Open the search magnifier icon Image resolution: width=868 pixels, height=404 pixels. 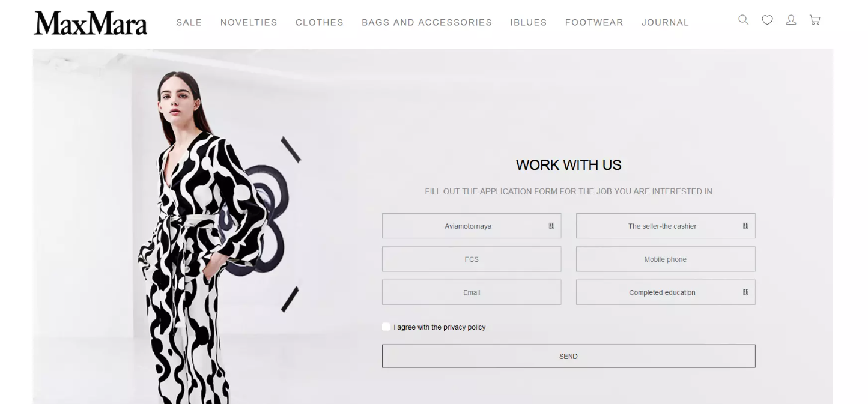pos(743,20)
